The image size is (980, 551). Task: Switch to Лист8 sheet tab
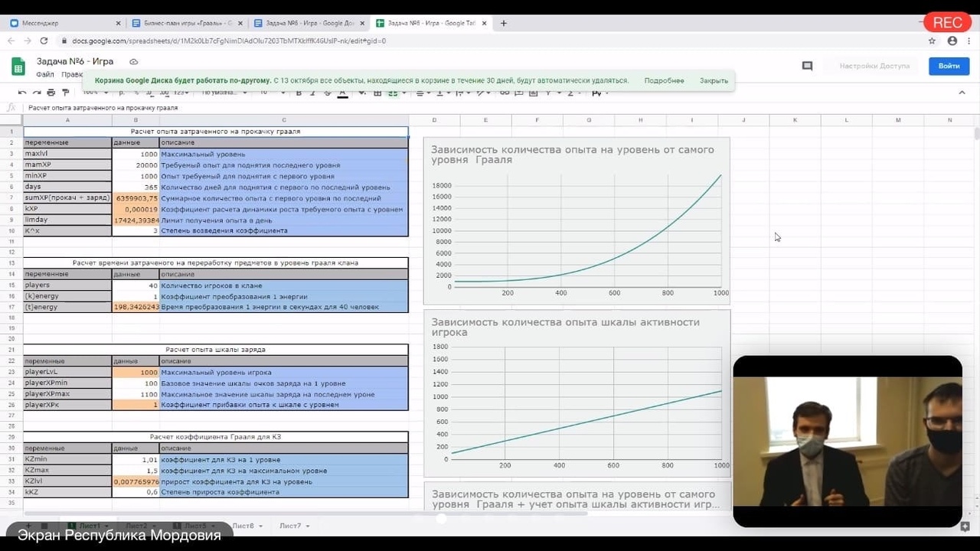point(243,526)
